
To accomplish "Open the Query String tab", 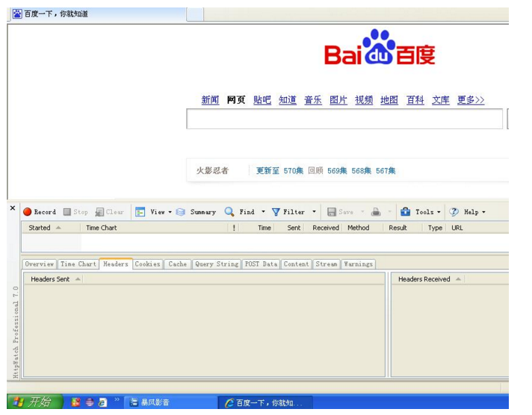I will pyautogui.click(x=217, y=263).
